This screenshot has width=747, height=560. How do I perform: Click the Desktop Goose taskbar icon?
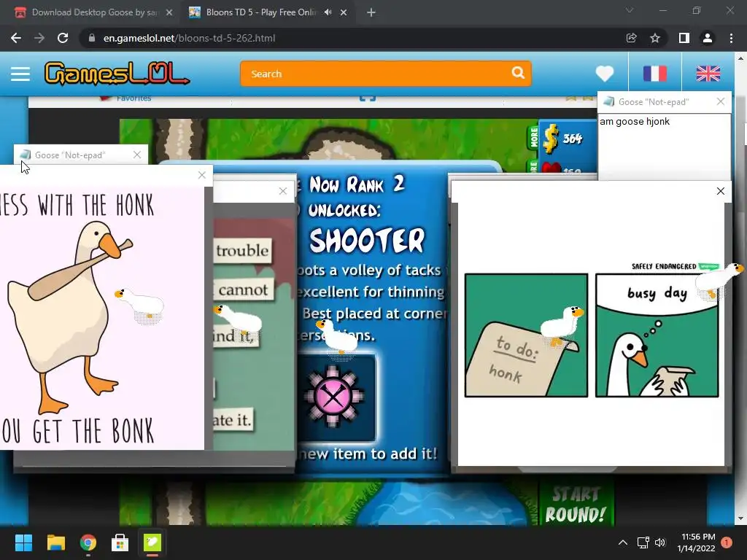(152, 542)
